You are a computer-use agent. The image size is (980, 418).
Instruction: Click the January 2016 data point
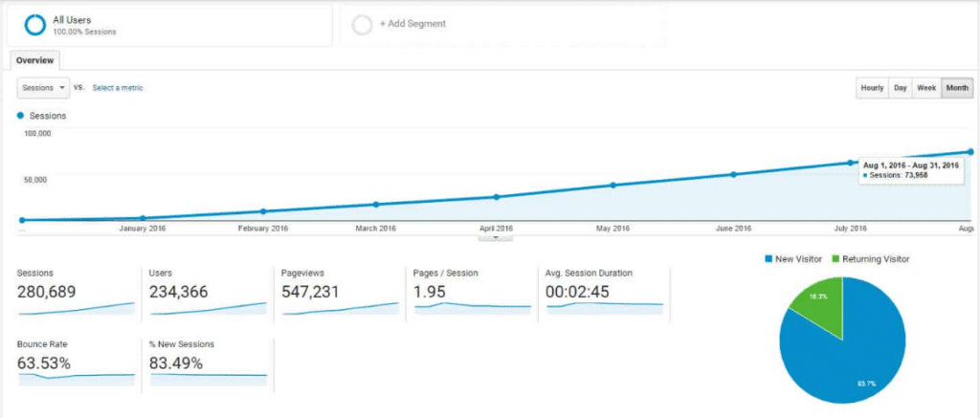pos(143,218)
